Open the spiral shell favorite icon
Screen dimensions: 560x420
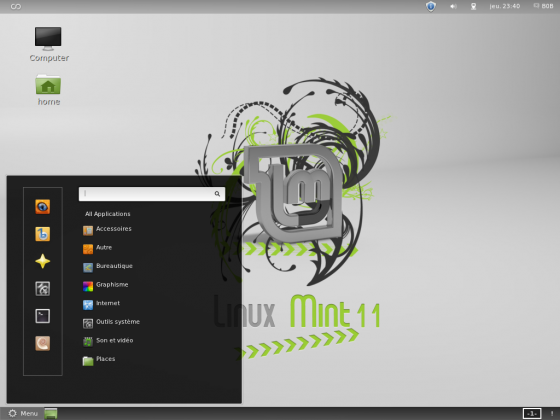click(42, 343)
